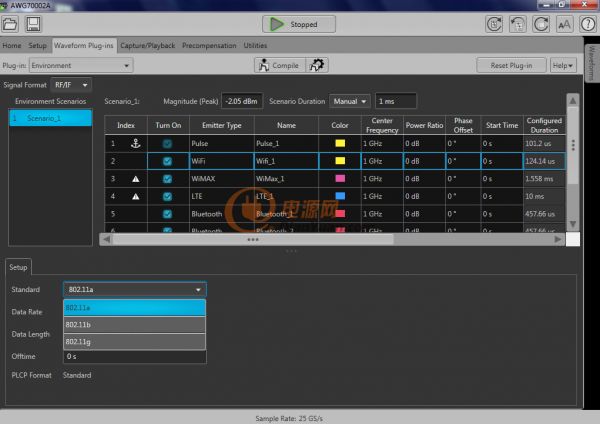This screenshot has height=424, width=600.
Task: Click the table scroll down arrow
Action: (x=573, y=224)
